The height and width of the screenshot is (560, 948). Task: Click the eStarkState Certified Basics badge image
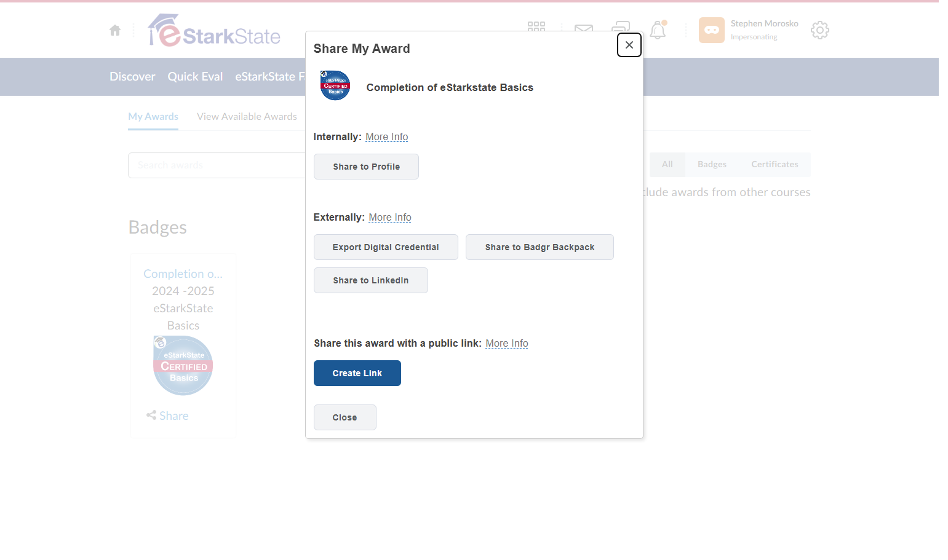(x=183, y=366)
